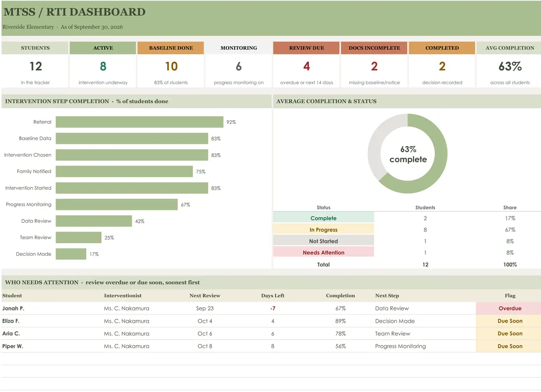Select the Progress Monitoring 67% bar value
The width and height of the screenshot is (541, 392).
point(185,205)
